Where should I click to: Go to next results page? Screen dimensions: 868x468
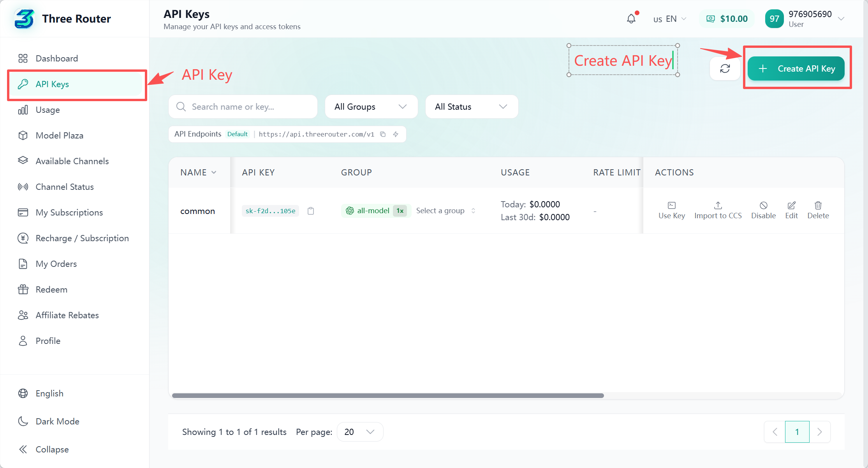[820, 432]
